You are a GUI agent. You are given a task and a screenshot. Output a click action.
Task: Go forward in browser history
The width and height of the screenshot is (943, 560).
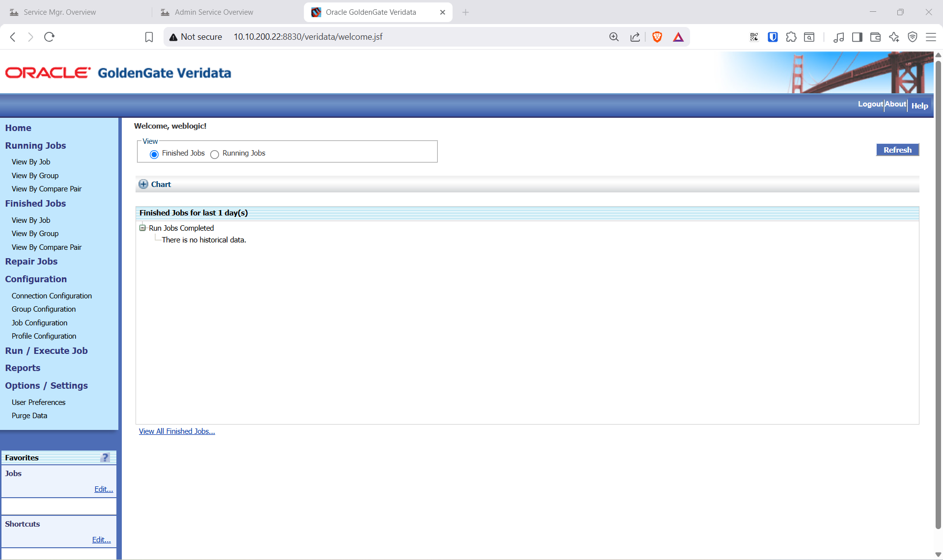(30, 37)
